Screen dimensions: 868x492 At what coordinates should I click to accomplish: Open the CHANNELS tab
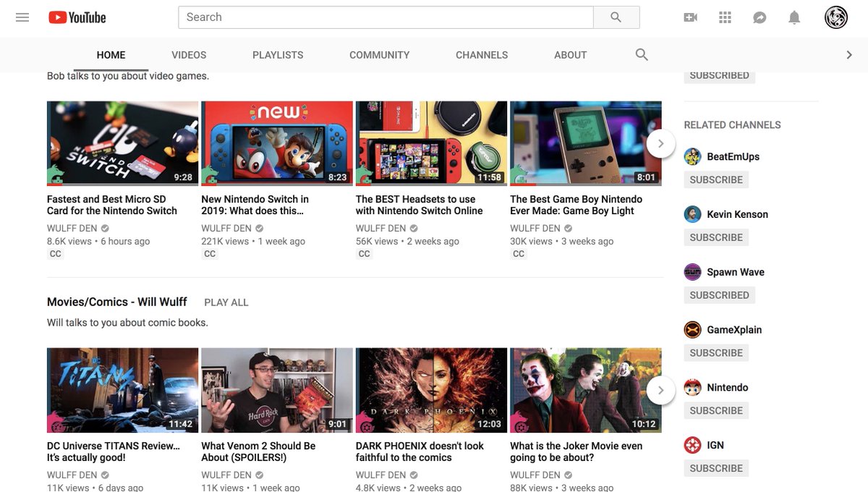(x=482, y=55)
